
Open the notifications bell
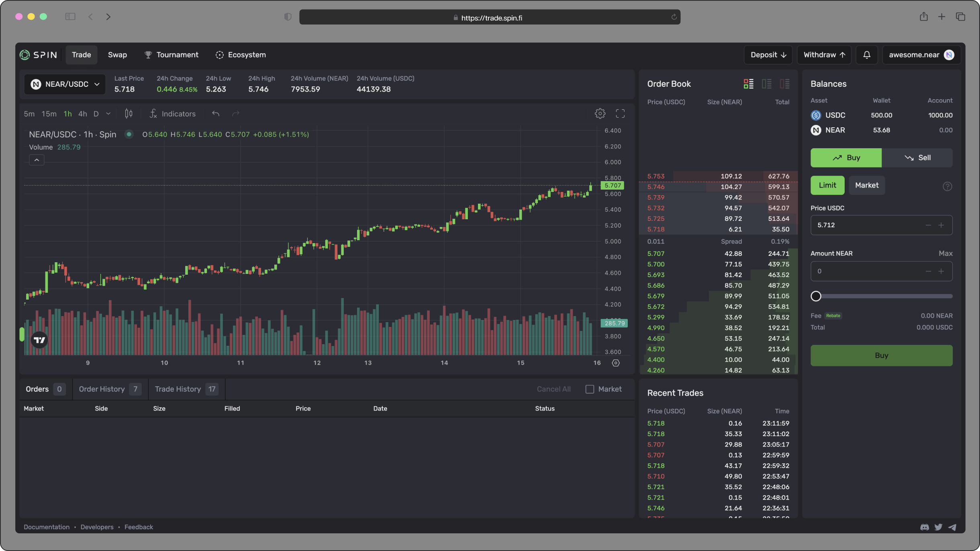click(x=867, y=55)
